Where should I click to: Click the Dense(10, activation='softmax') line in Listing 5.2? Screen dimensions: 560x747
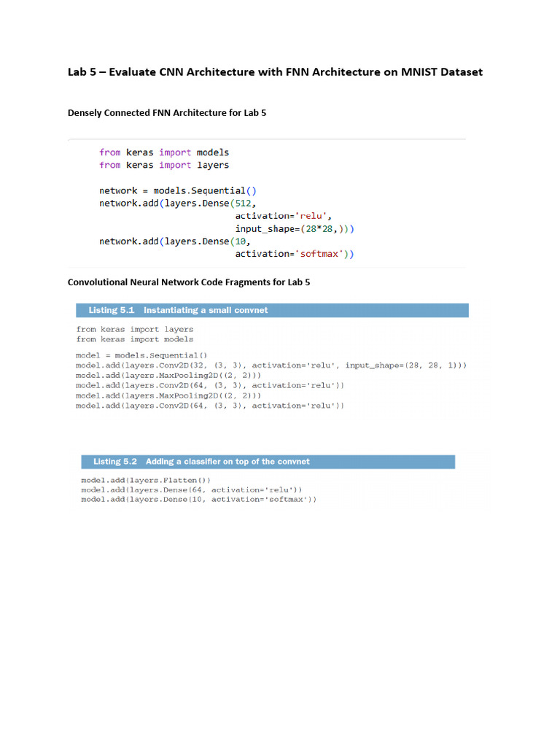click(198, 499)
